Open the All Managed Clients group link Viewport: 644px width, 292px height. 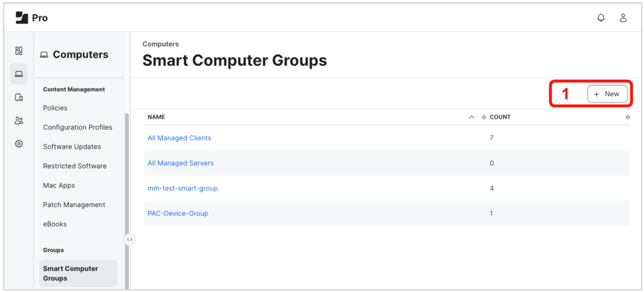pos(179,138)
